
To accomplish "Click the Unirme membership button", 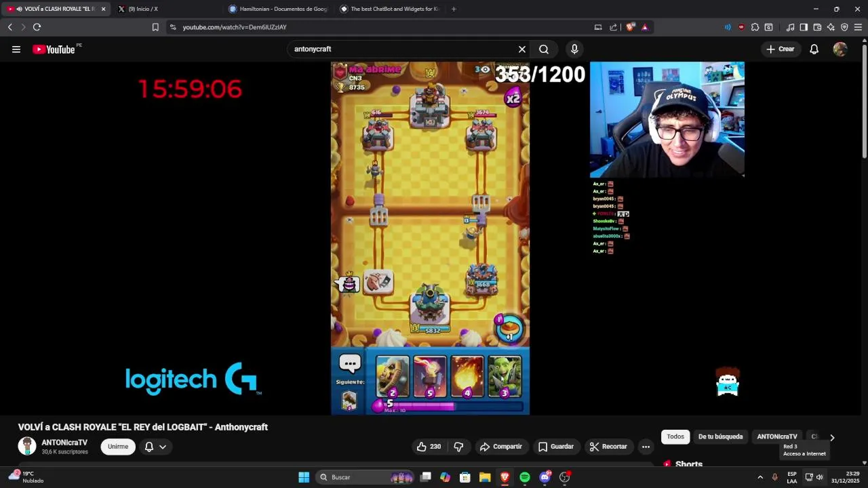I will tap(118, 447).
